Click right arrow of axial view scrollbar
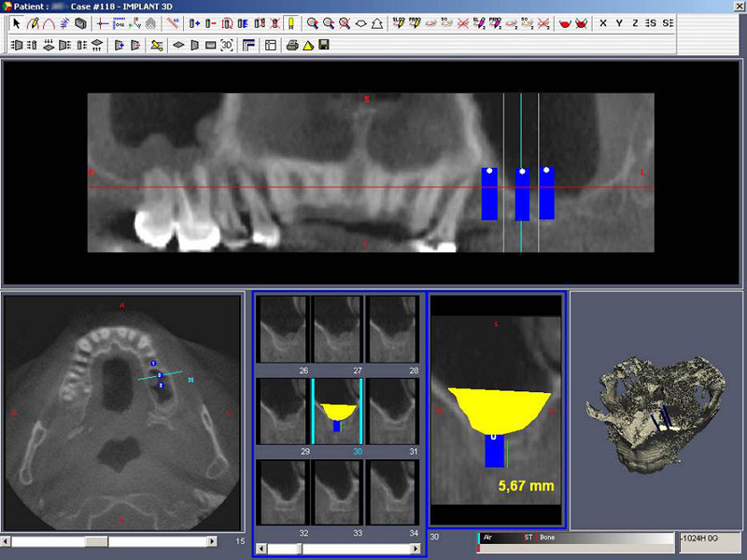The image size is (747, 560). [212, 541]
